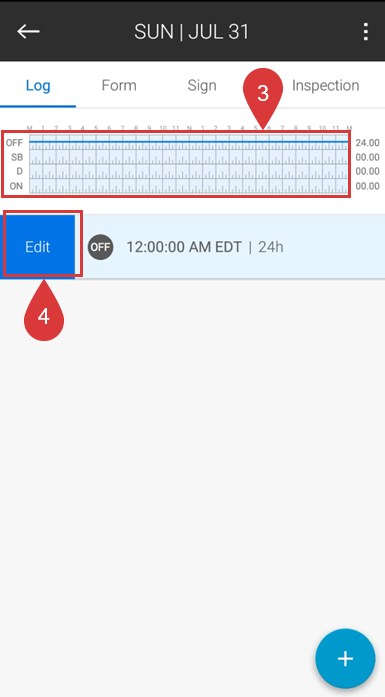Open the three-dot overflow menu

coord(365,32)
